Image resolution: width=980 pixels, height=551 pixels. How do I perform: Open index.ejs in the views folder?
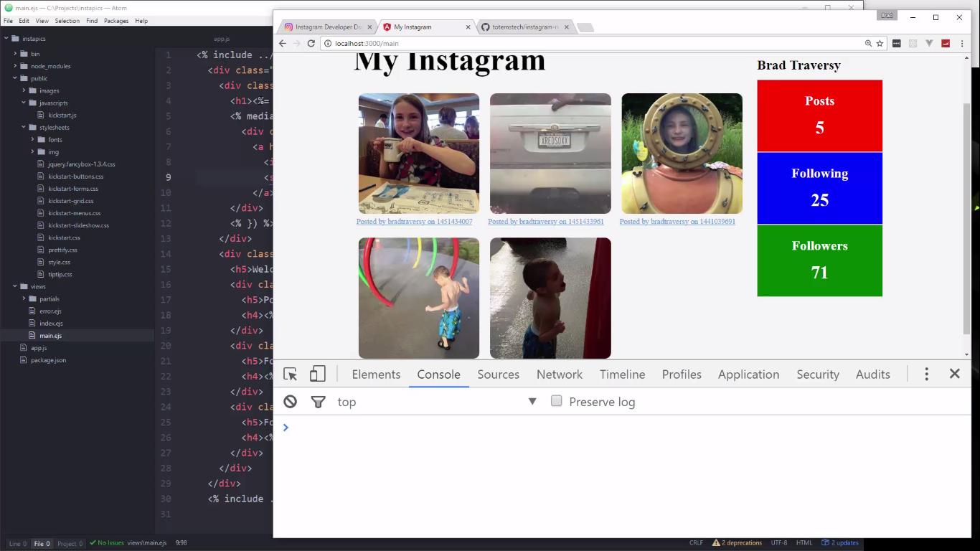point(51,324)
